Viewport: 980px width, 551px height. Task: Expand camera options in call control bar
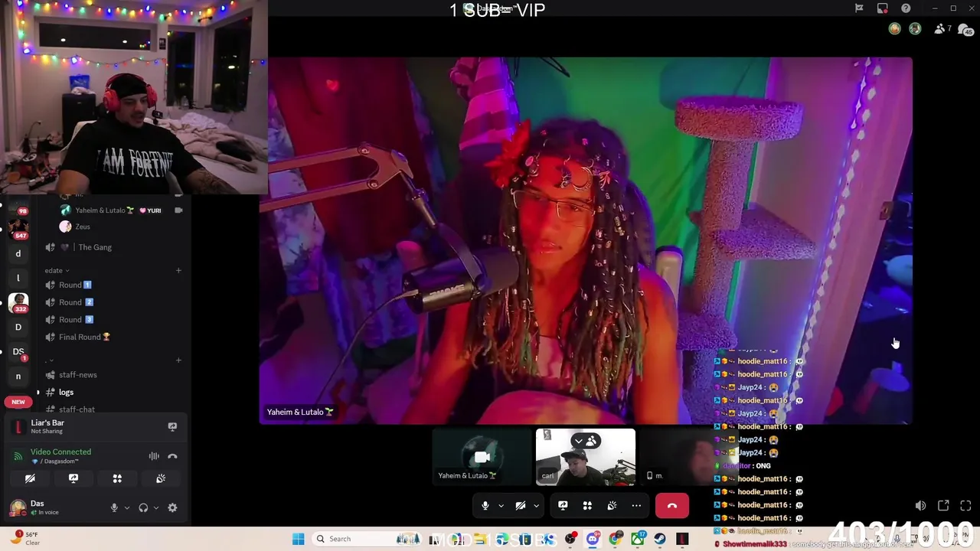(x=536, y=506)
